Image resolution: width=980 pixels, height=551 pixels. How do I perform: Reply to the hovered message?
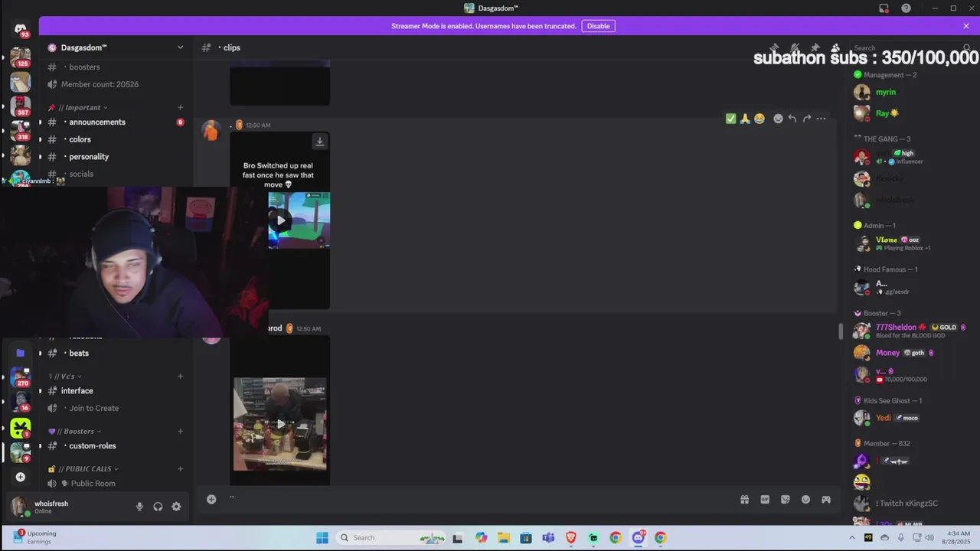coord(792,119)
